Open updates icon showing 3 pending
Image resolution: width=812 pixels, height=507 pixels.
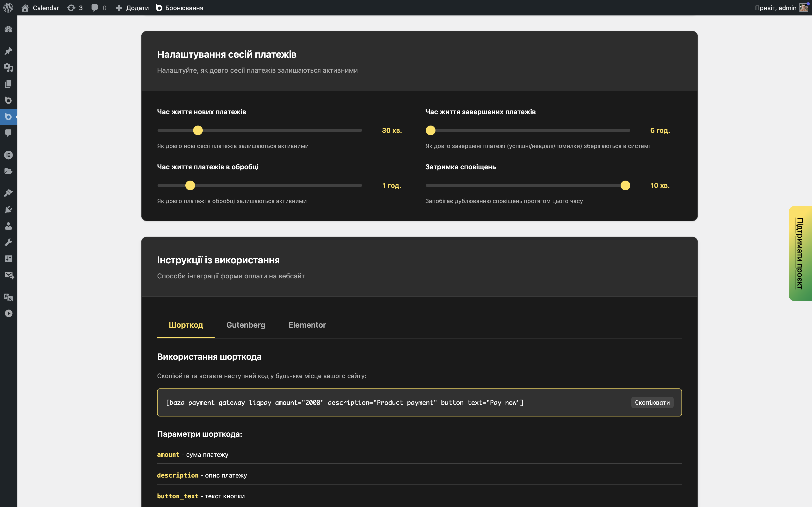pos(75,8)
